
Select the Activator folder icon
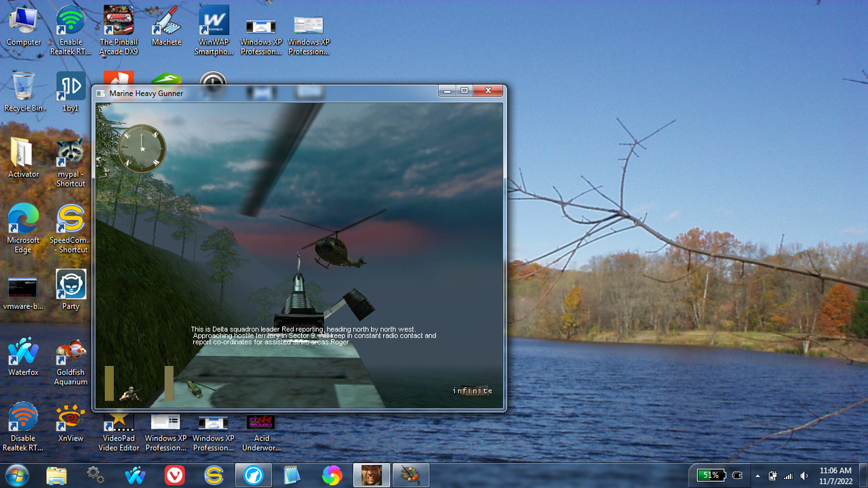[x=24, y=158]
